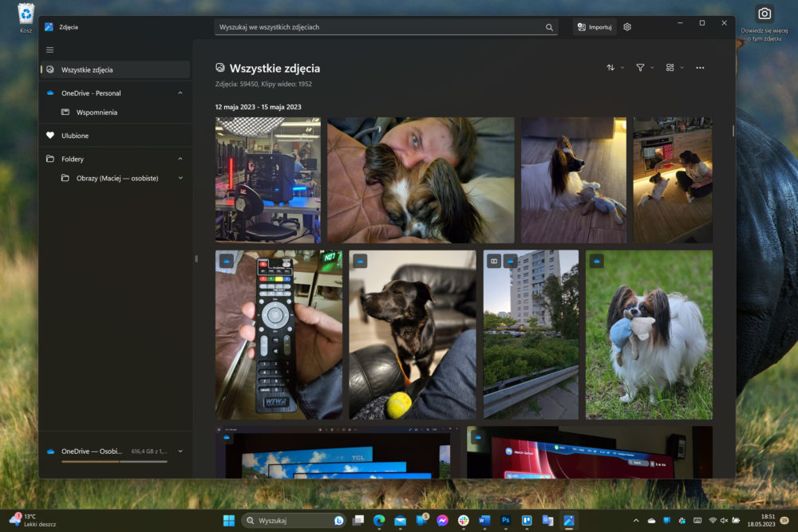Viewport: 798px width, 532px height.
Task: Open the 18:51 clock and calendar
Action: (760, 520)
